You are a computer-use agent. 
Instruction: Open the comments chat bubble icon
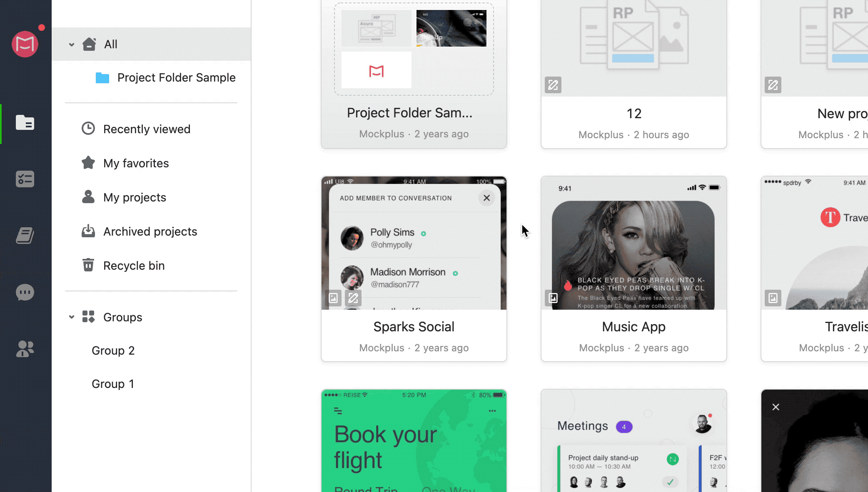point(25,292)
